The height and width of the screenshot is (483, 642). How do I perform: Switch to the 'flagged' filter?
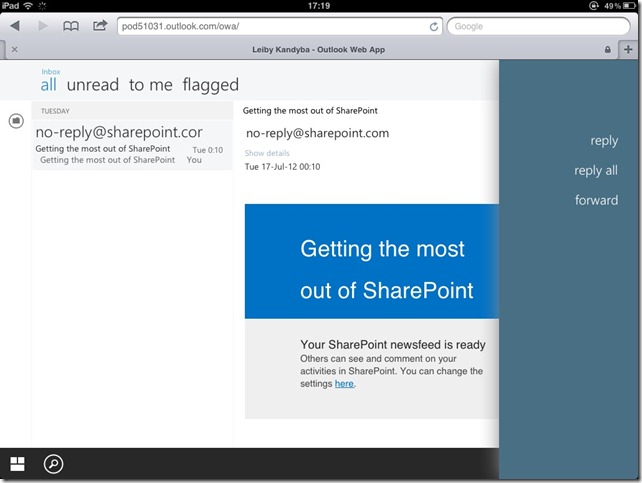[x=210, y=85]
